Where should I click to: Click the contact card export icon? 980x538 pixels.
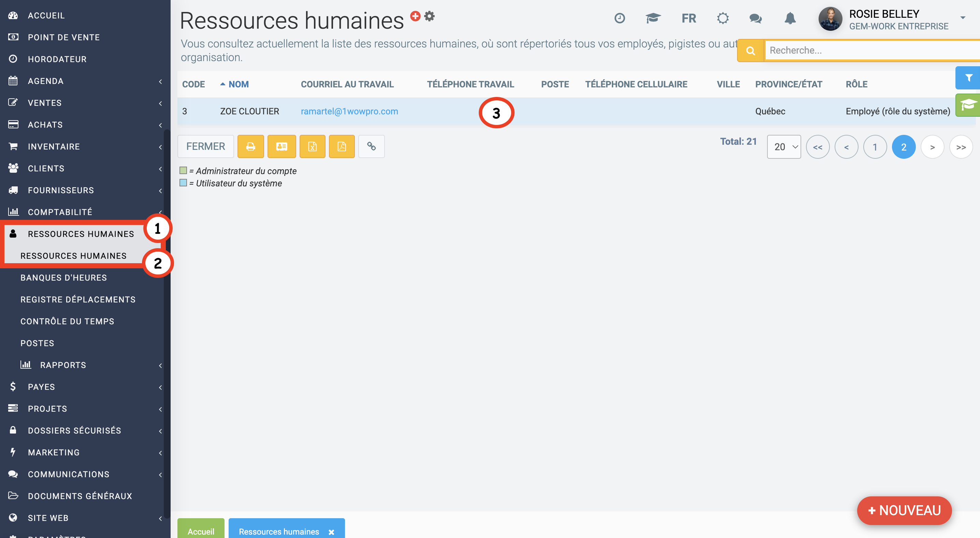point(282,146)
